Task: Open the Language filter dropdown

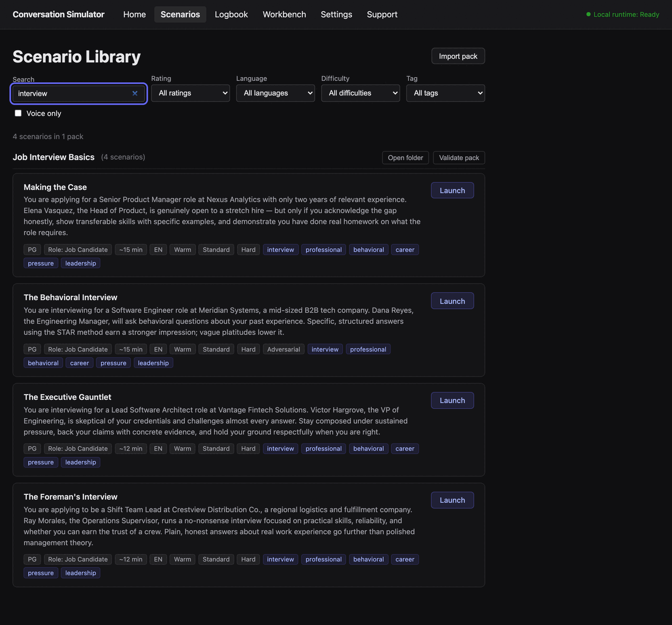Action: [x=276, y=93]
